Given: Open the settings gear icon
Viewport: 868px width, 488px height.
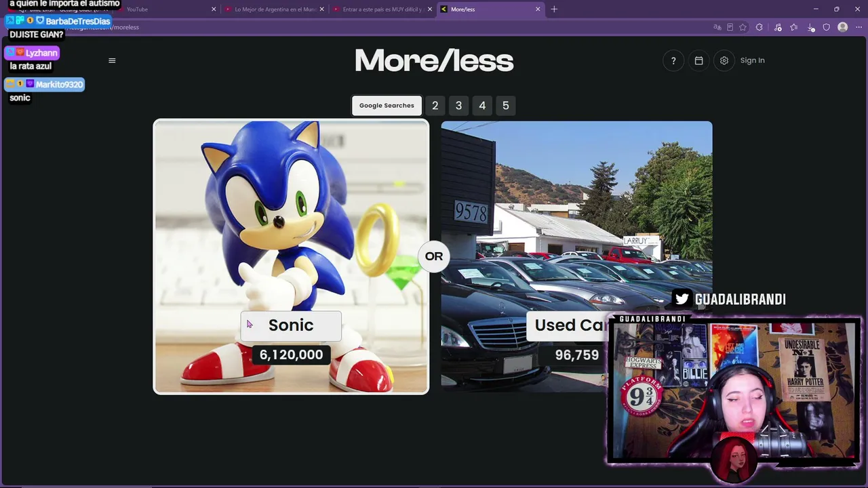Looking at the screenshot, I should 724,60.
